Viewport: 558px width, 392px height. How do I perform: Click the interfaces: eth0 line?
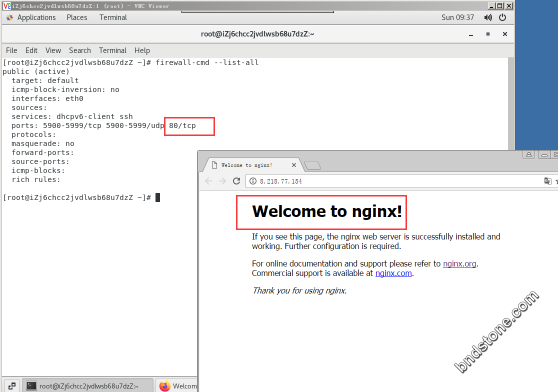pos(47,98)
